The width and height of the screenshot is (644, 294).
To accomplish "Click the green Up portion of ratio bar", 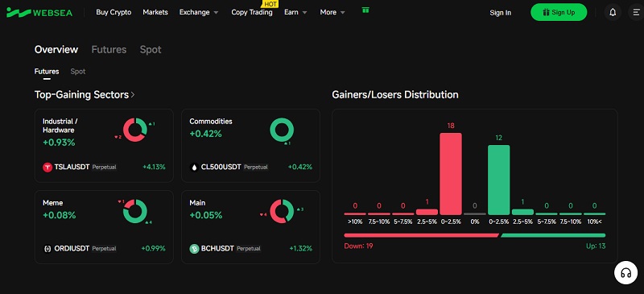I will 553,236.
